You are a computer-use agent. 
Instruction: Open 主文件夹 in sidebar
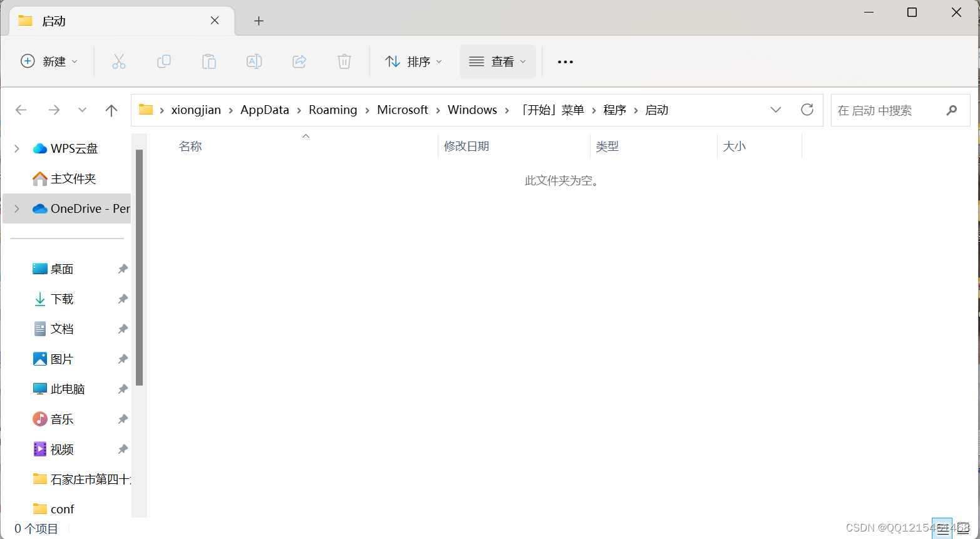pos(73,178)
